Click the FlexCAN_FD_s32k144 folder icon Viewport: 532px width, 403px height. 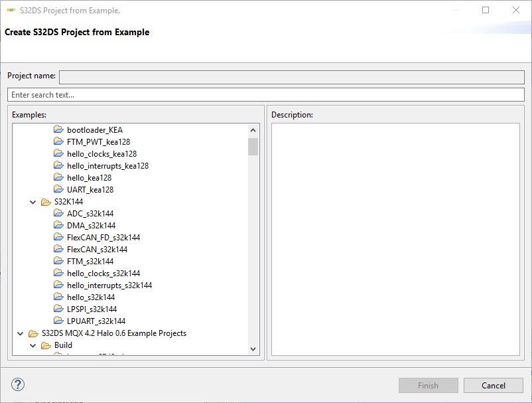[x=58, y=237]
